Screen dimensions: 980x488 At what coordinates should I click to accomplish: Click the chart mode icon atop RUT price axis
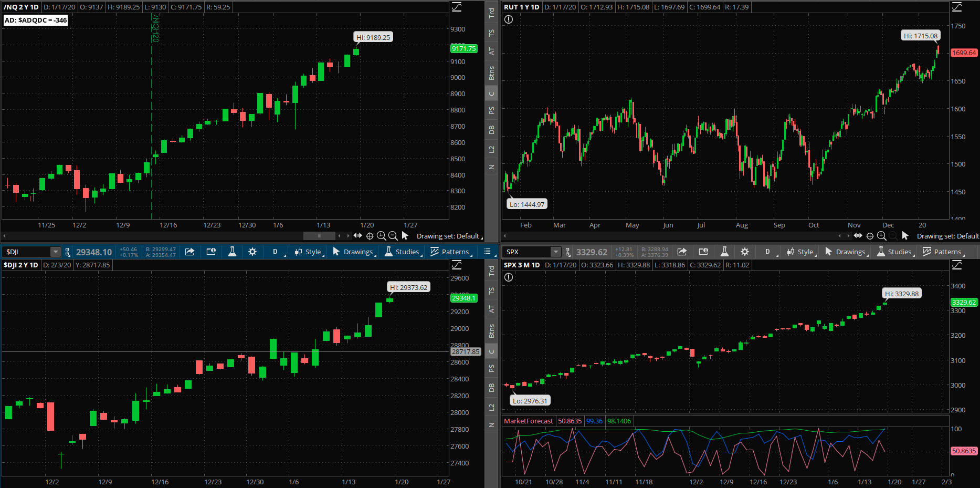click(957, 7)
